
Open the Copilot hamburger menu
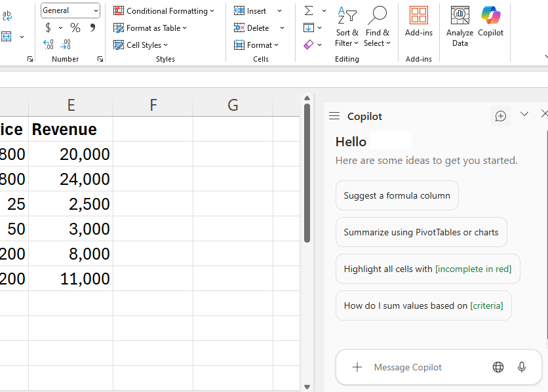(334, 116)
